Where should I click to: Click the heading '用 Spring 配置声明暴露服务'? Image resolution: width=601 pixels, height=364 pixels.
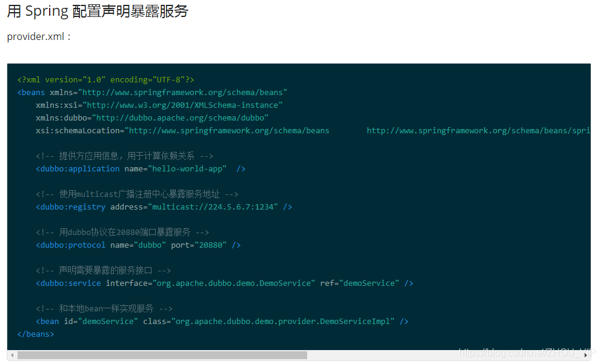click(98, 11)
